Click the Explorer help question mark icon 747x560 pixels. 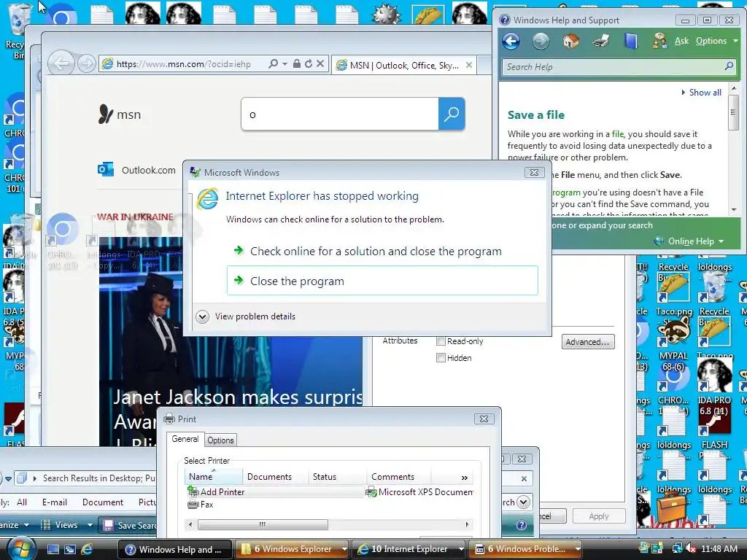click(522, 525)
